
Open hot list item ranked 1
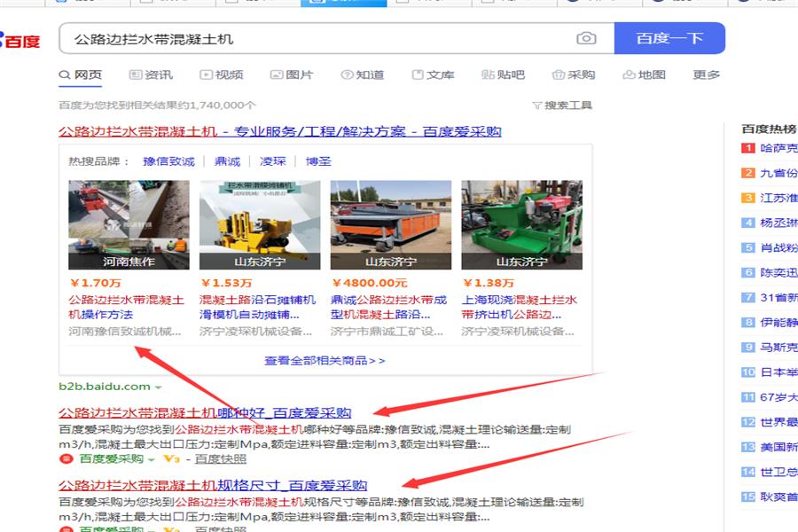[770, 148]
